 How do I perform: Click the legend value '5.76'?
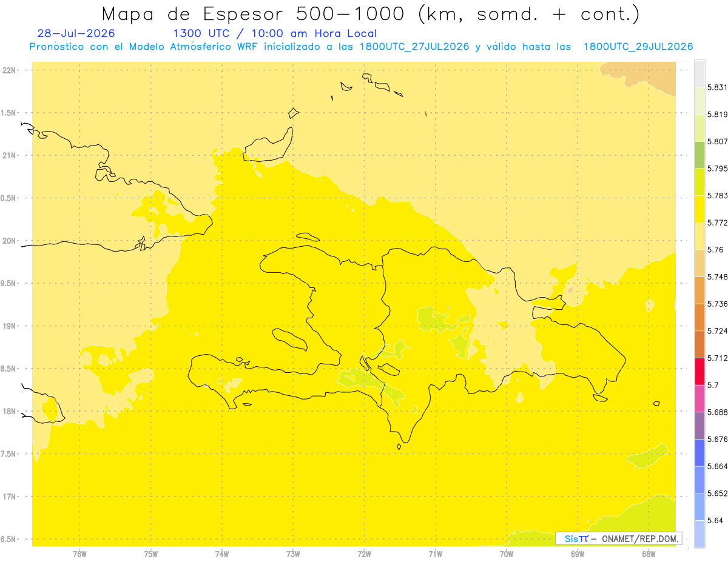(x=715, y=249)
